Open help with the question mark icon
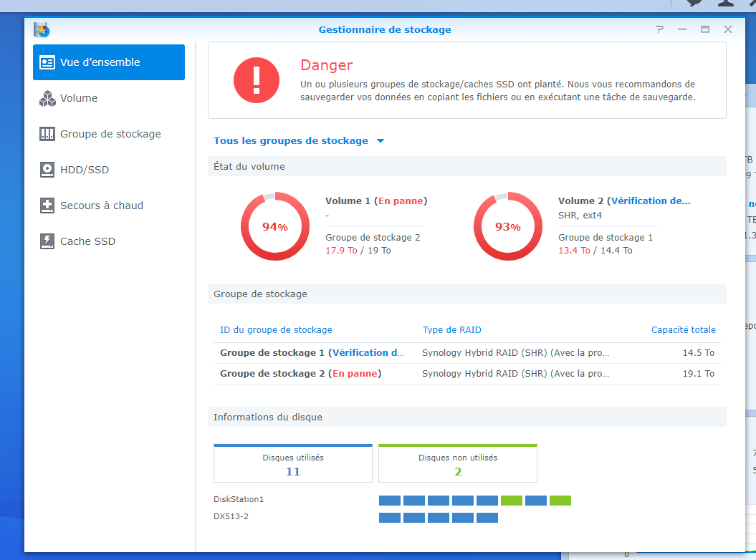 pos(659,29)
